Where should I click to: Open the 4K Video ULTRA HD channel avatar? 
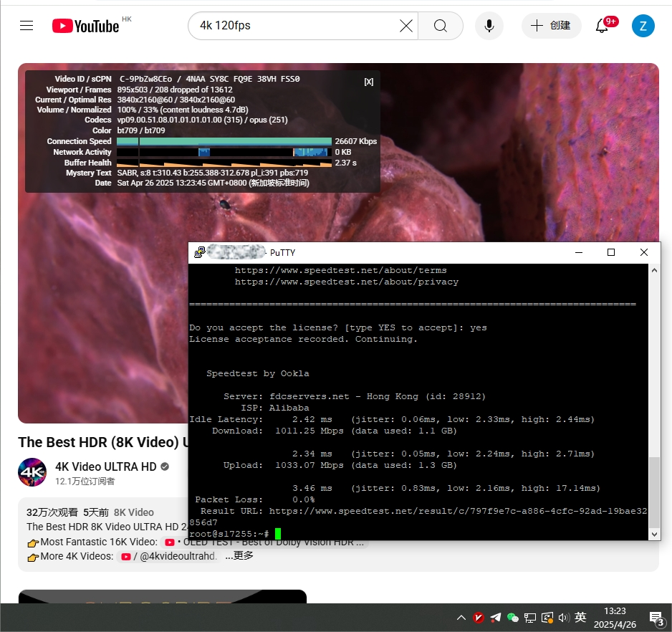coord(32,472)
